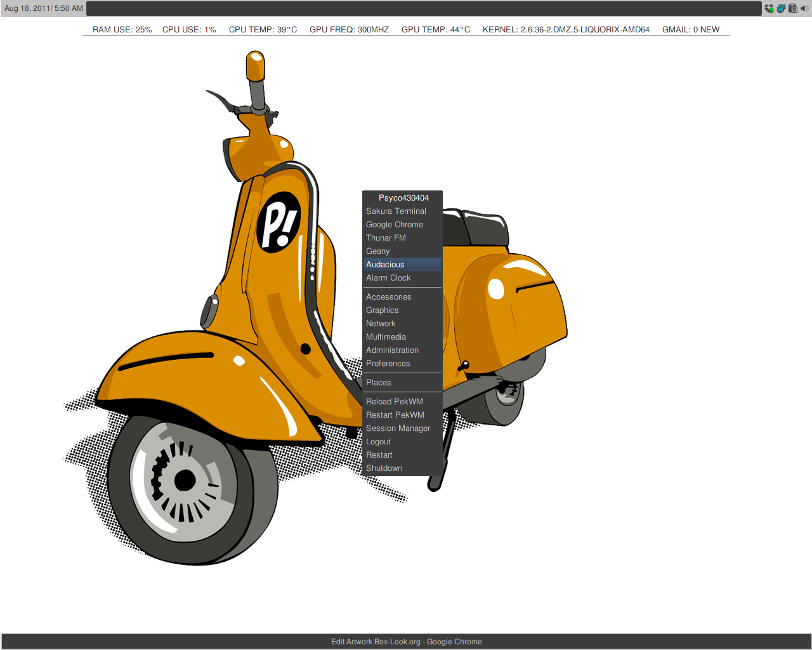The width and height of the screenshot is (812, 650).
Task: Click the GPU TEMP: 44°C readout
Action: (x=436, y=30)
